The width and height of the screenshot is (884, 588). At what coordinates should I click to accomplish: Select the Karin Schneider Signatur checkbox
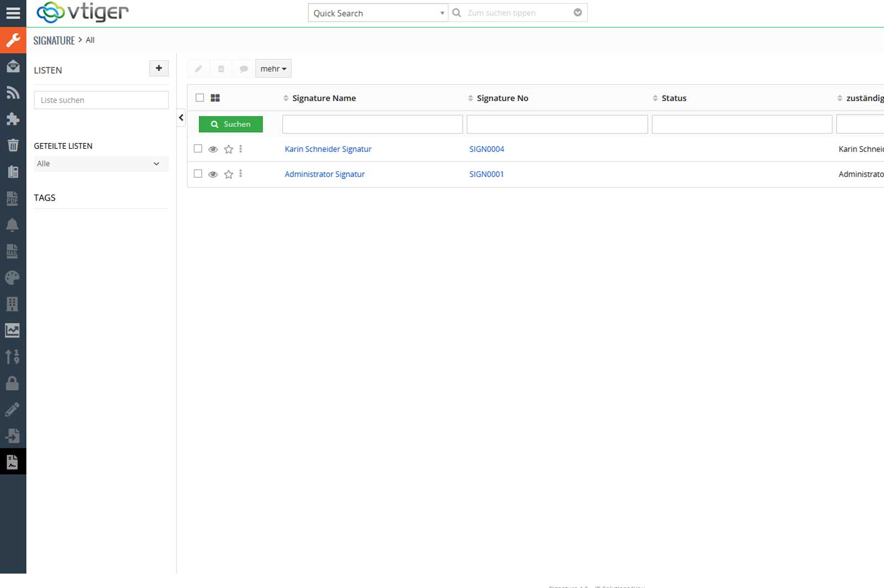pos(198,149)
